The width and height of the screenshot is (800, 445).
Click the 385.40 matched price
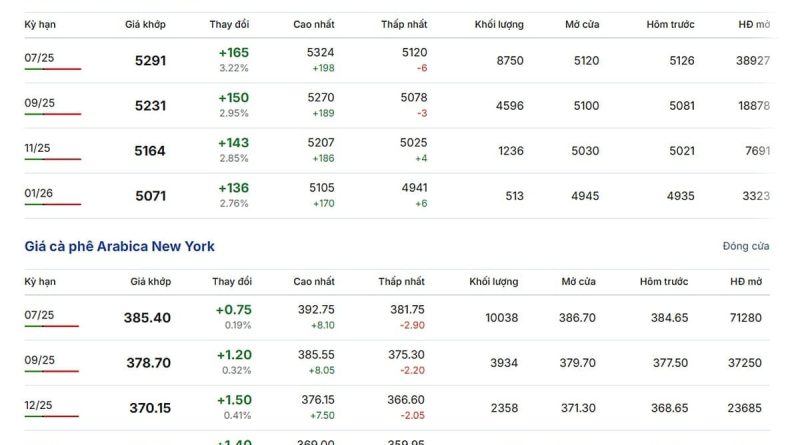pos(147,317)
